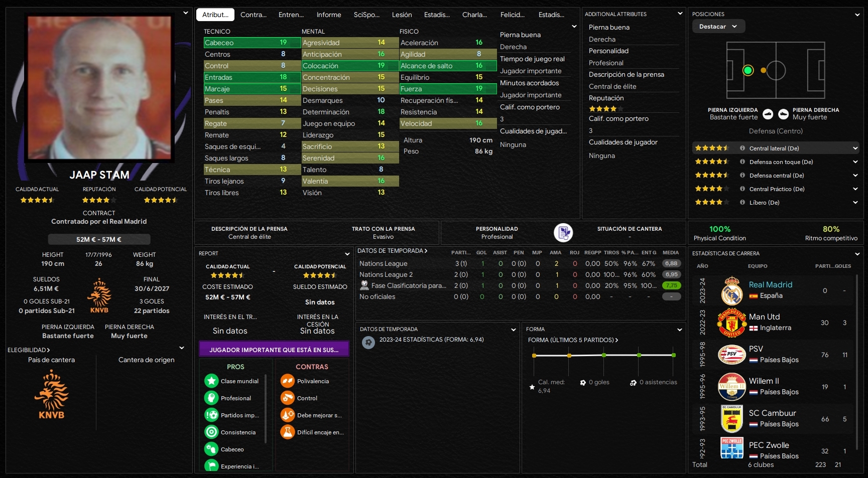
Task: Click the Partidos imp... pro icon
Action: pyautogui.click(x=211, y=415)
